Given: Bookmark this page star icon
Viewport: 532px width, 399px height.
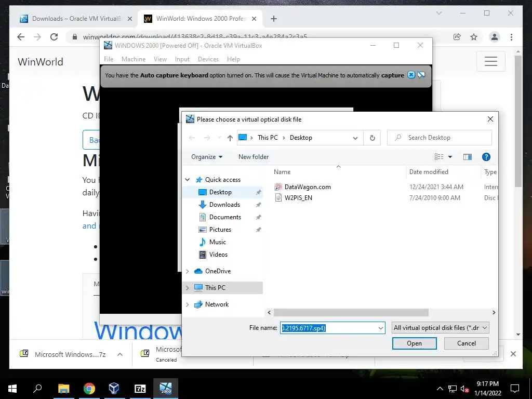Looking at the screenshot, I should point(474,37).
